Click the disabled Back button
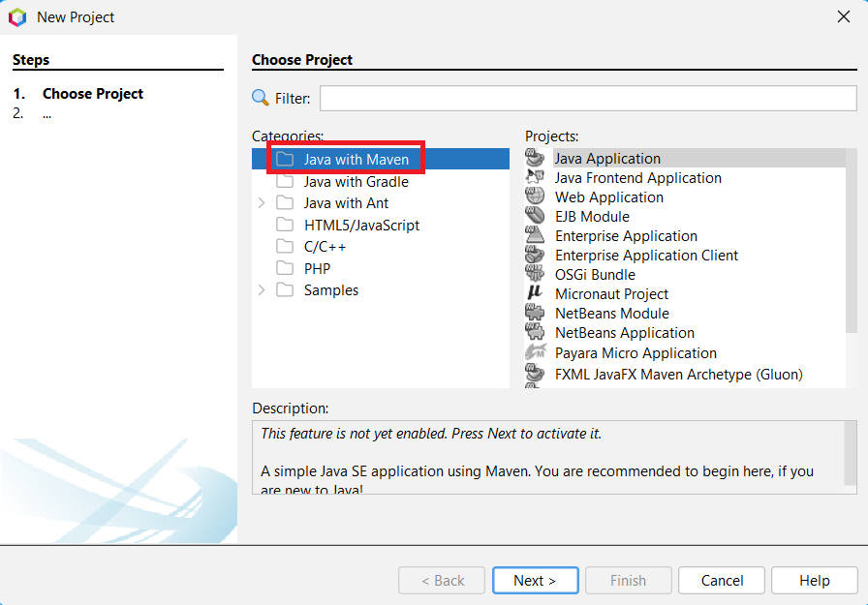Image resolution: width=868 pixels, height=605 pixels. point(442,580)
